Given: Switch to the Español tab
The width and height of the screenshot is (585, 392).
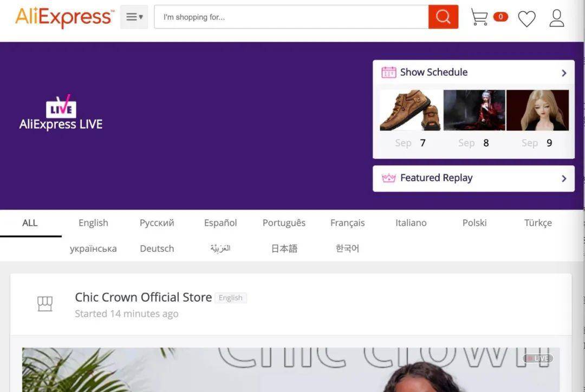Looking at the screenshot, I should point(220,223).
